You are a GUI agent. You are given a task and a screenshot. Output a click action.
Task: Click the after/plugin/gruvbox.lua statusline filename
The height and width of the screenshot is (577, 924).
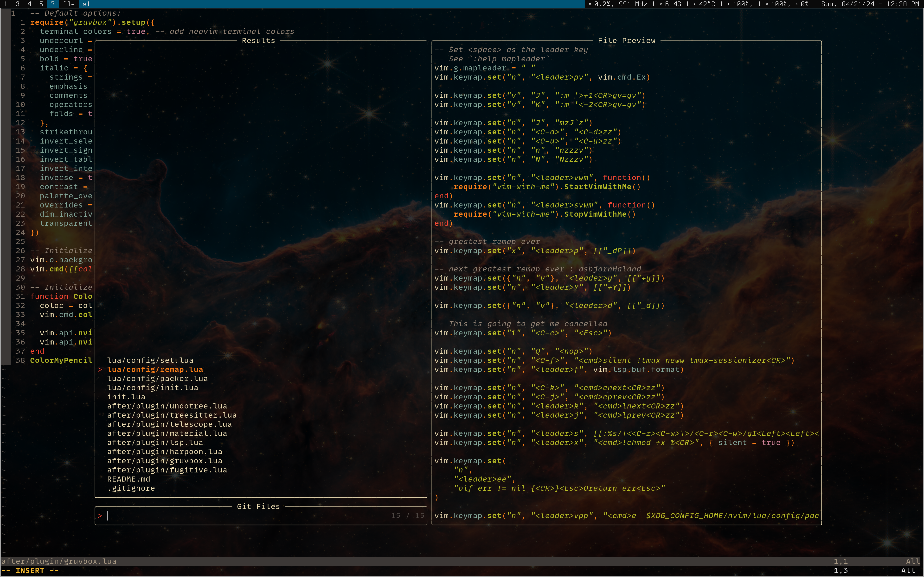coord(59,561)
